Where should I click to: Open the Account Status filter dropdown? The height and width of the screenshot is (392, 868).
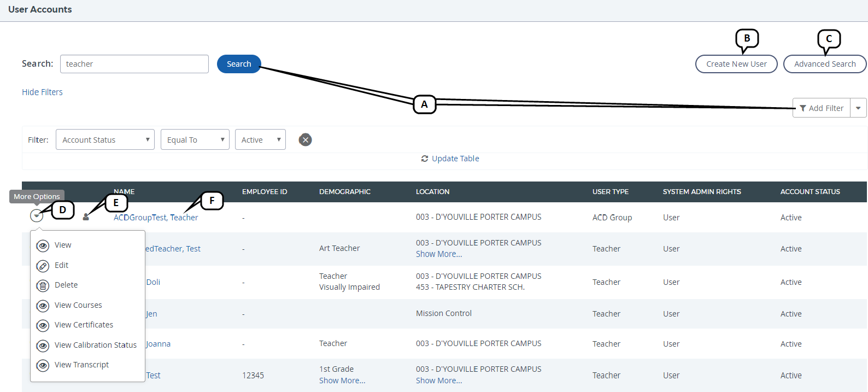[x=105, y=140]
